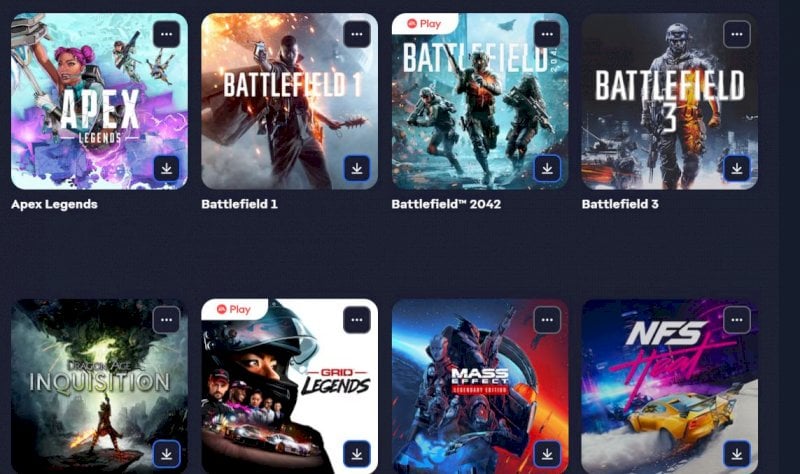Open the Battlefield 1 cover art
Image resolution: width=800 pixels, height=474 pixels.
click(289, 101)
